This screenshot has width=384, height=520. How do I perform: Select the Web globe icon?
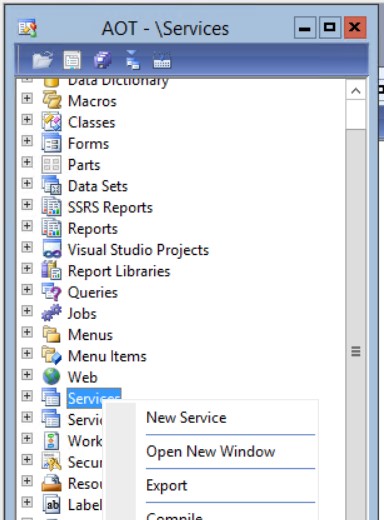pos(52,377)
